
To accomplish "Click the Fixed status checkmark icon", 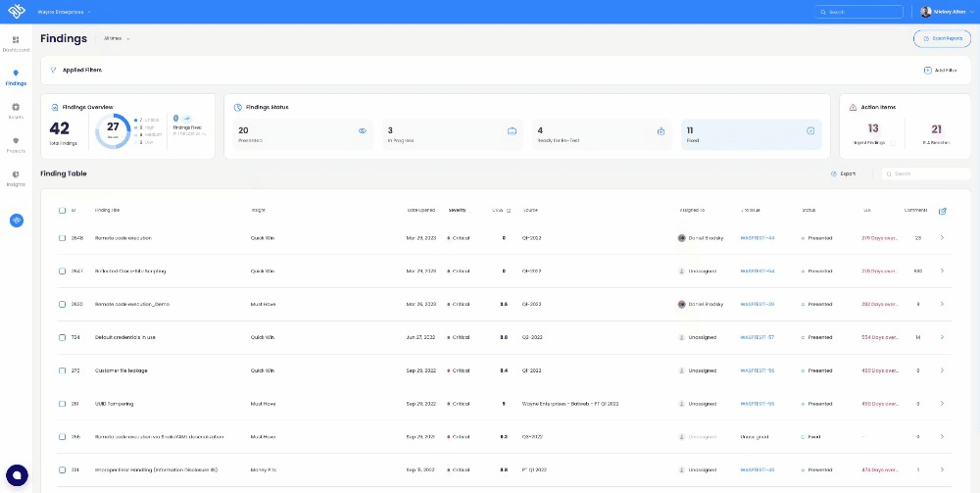I will click(x=810, y=131).
